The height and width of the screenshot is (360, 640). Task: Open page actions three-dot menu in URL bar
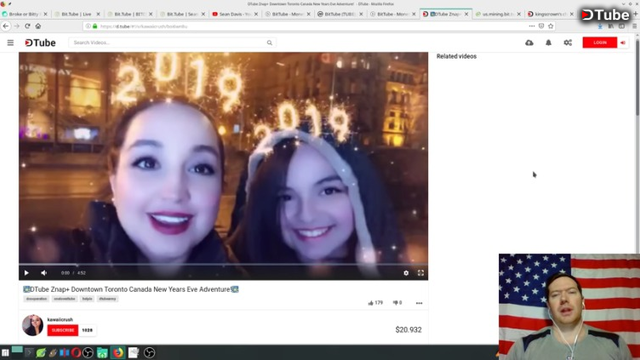pyautogui.click(x=531, y=26)
